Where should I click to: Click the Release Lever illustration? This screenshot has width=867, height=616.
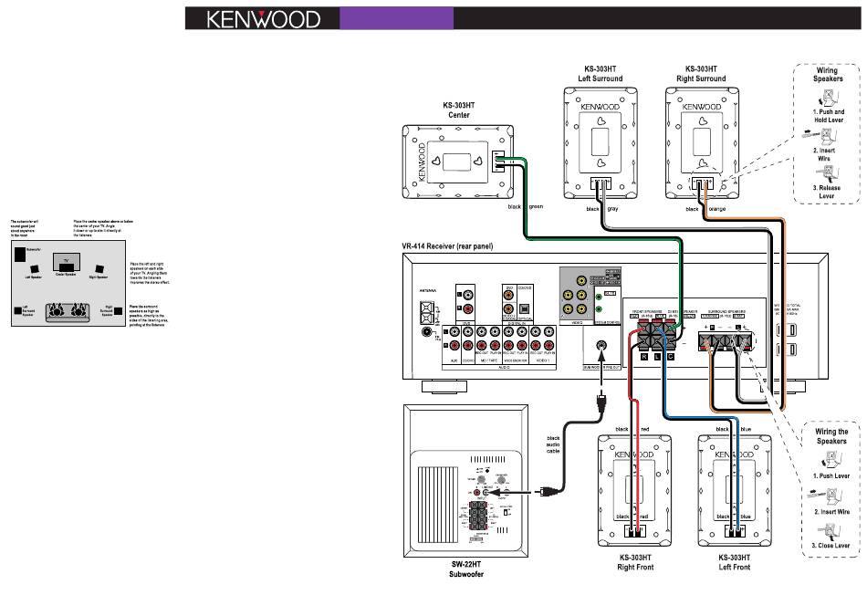[x=827, y=173]
